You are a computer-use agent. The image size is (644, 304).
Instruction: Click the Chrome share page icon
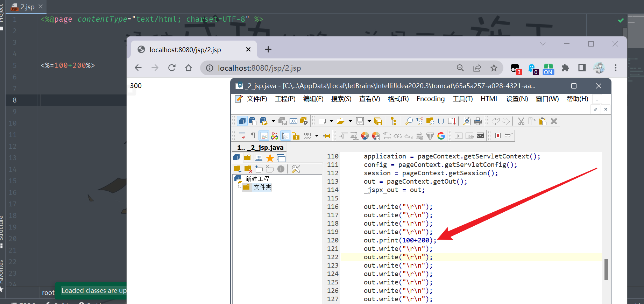tap(477, 68)
